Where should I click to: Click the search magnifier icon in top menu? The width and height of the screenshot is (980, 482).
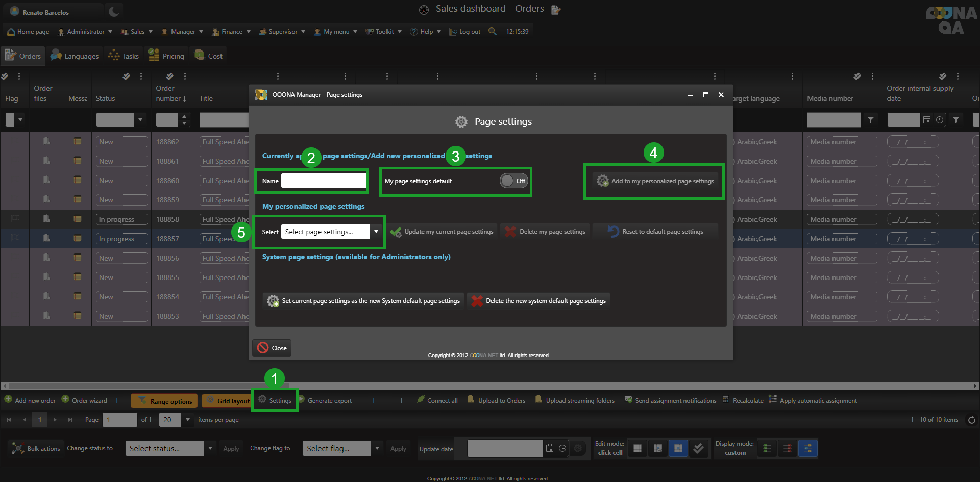[x=492, y=31]
